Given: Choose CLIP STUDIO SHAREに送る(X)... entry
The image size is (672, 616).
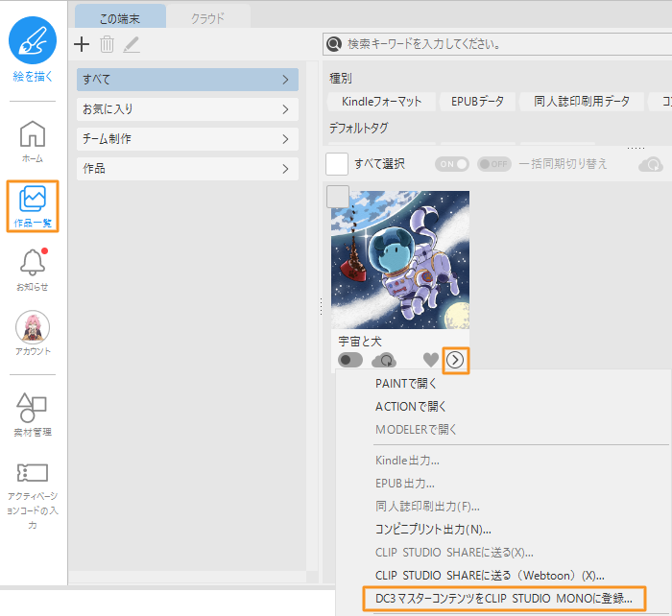Looking at the screenshot, I should click(454, 553).
